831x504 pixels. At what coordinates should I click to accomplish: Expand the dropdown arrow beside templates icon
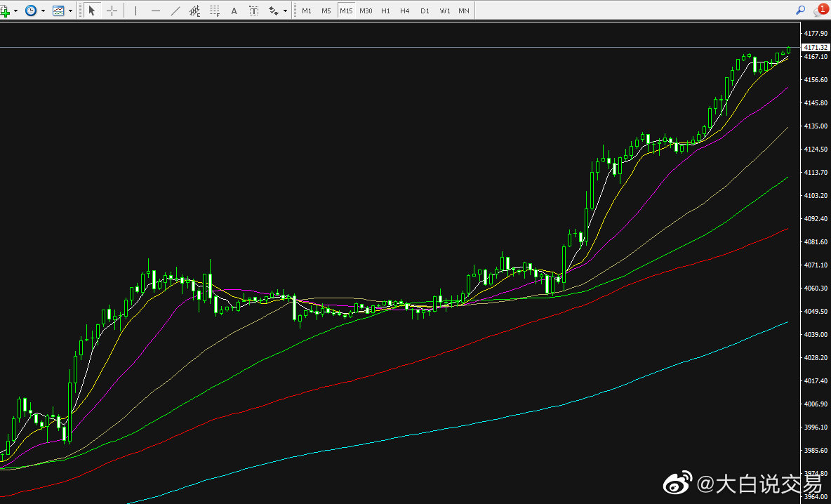click(x=70, y=11)
